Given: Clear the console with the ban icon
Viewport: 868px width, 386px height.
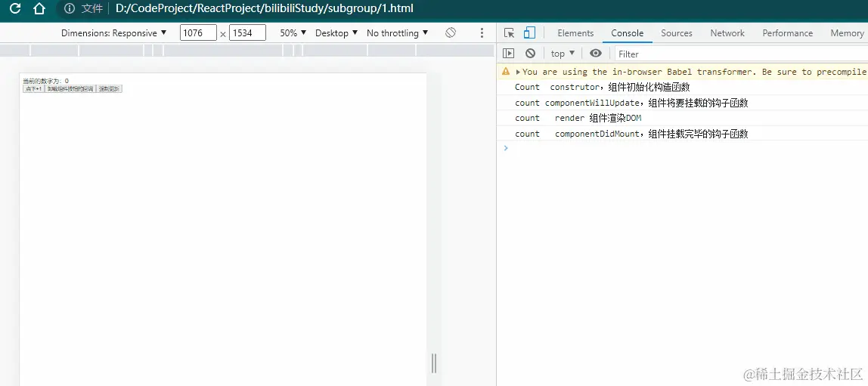Looking at the screenshot, I should 530,54.
